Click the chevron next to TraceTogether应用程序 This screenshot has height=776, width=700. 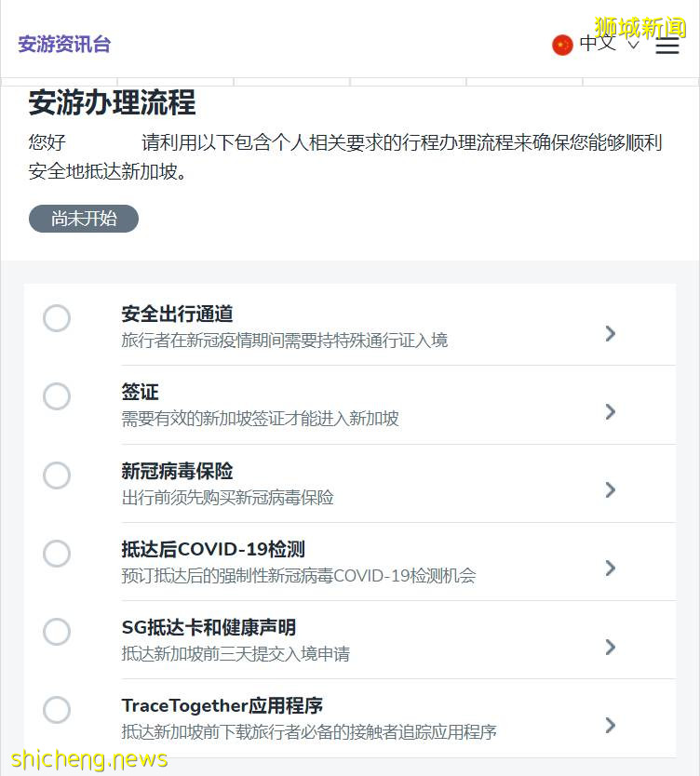point(611,725)
